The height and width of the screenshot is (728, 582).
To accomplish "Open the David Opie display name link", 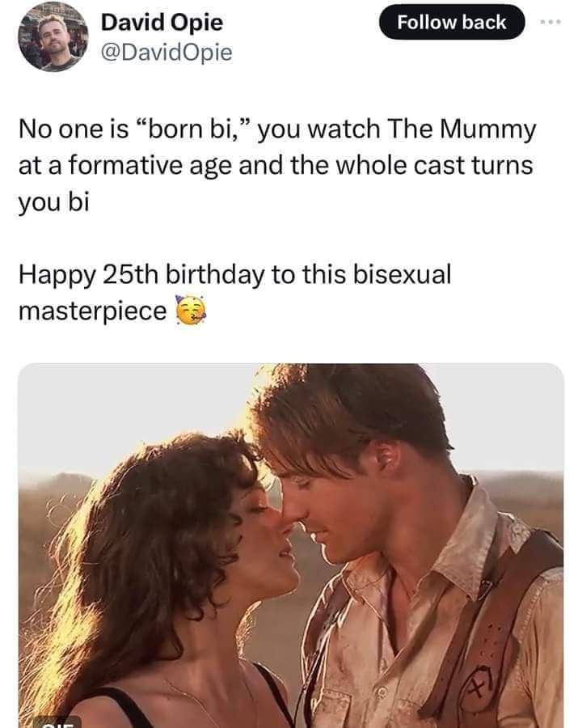I will pyautogui.click(x=162, y=22).
